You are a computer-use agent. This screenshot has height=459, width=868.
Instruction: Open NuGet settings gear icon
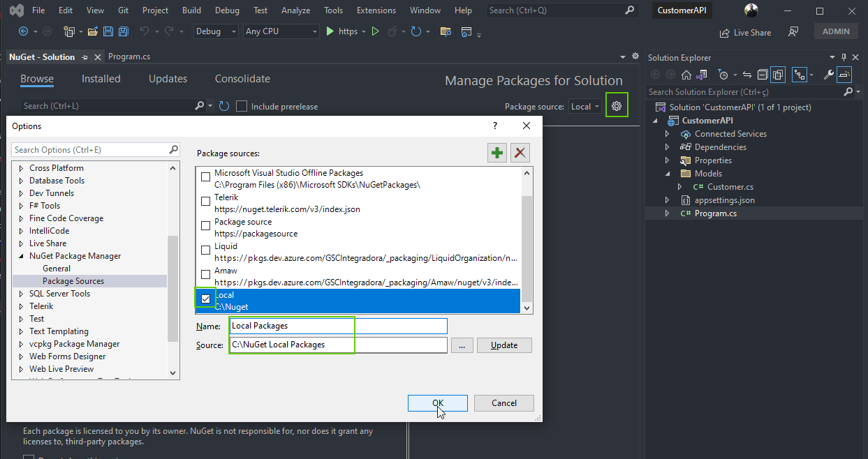point(617,106)
